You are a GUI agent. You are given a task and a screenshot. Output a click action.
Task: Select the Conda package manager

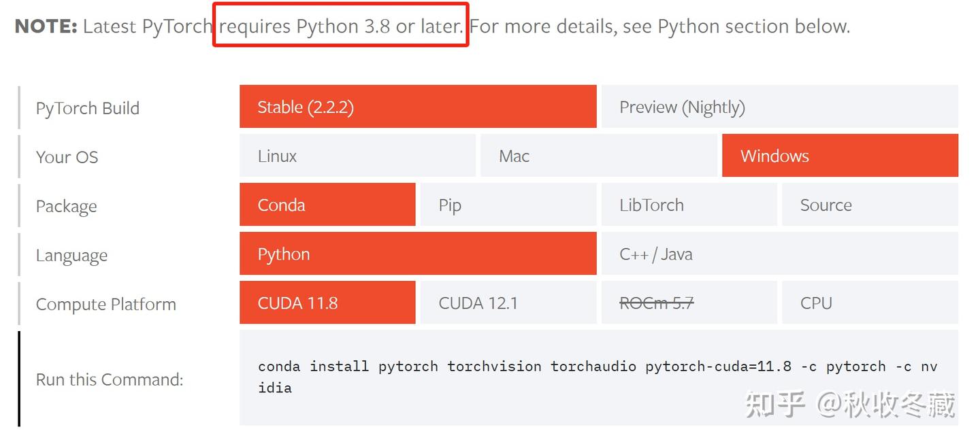[327, 205]
